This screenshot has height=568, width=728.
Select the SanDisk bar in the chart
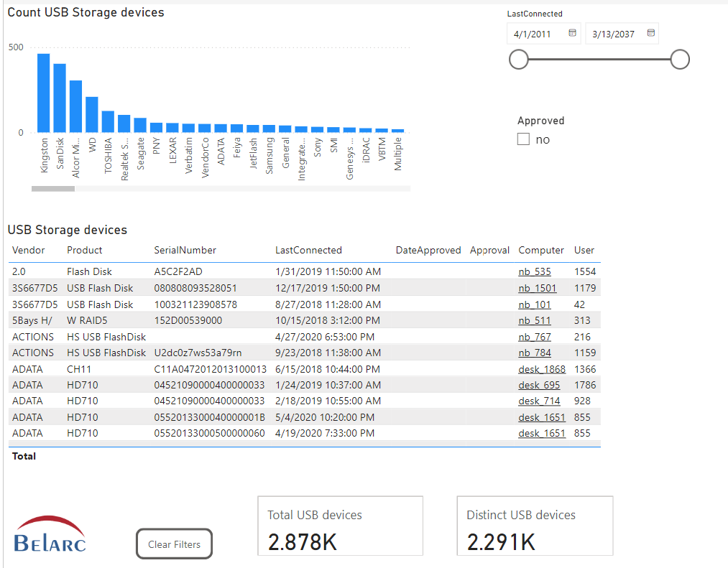[60, 98]
